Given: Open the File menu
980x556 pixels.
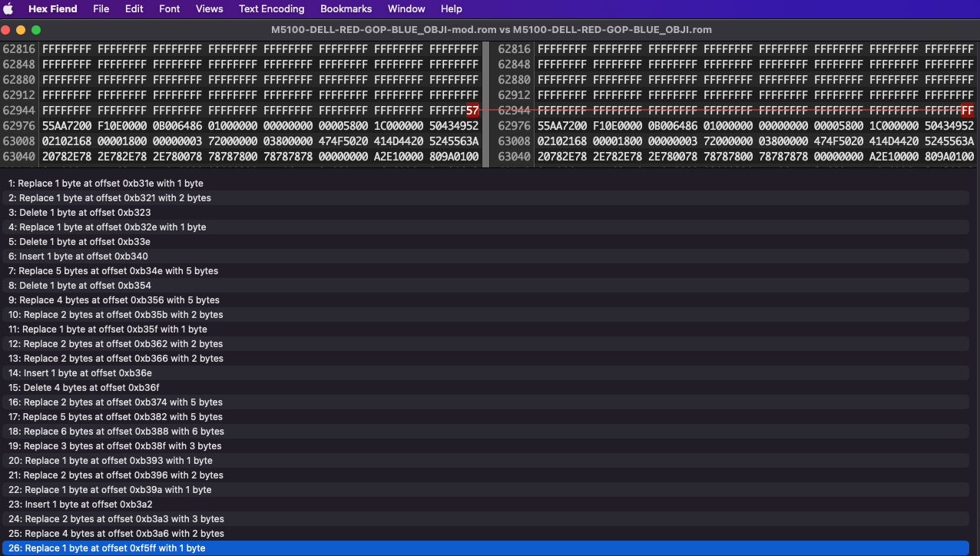Looking at the screenshot, I should click(101, 9).
